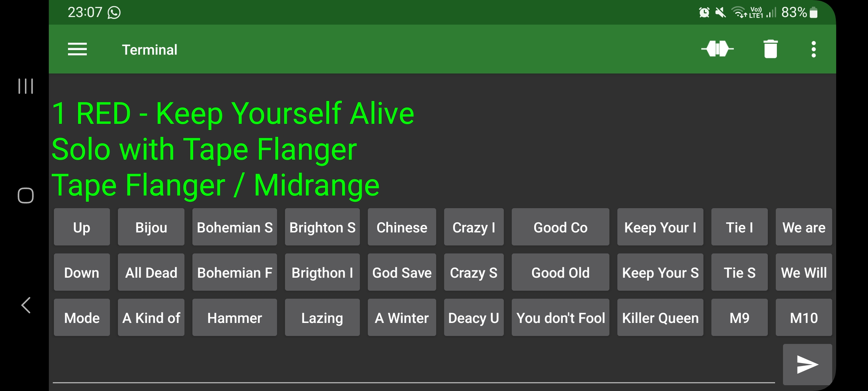
Task: Select the Bijou preset button
Action: [151, 227]
